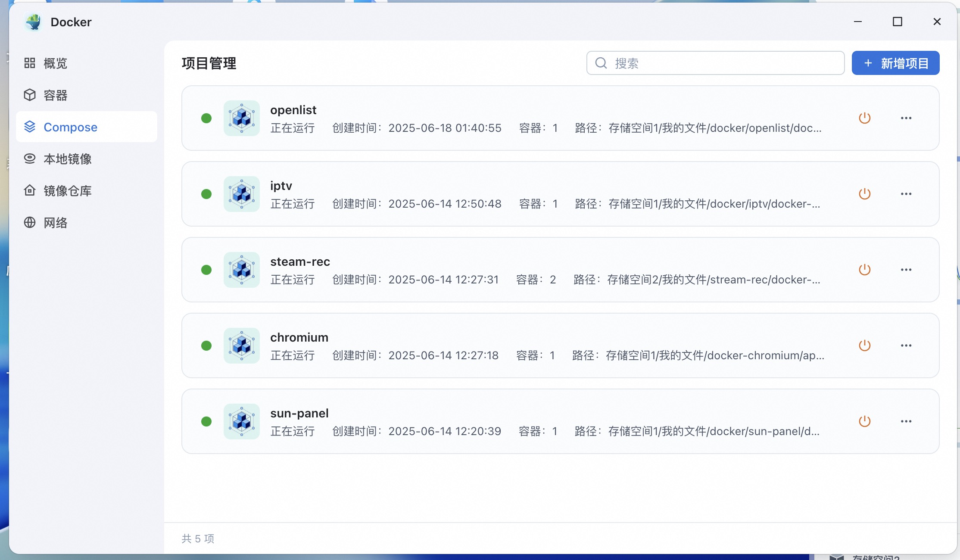Stop the steam-rec project power button

[864, 270]
